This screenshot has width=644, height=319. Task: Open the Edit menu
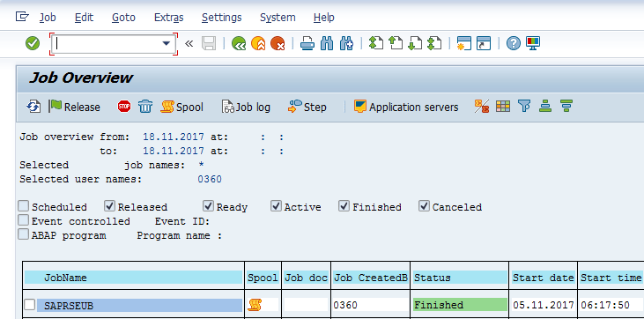click(x=85, y=18)
